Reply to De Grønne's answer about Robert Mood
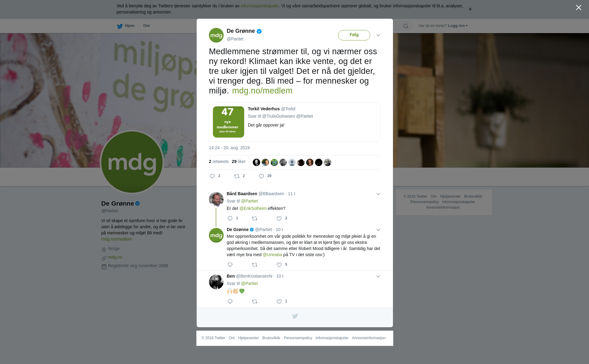This screenshot has height=364, width=589. click(x=230, y=265)
